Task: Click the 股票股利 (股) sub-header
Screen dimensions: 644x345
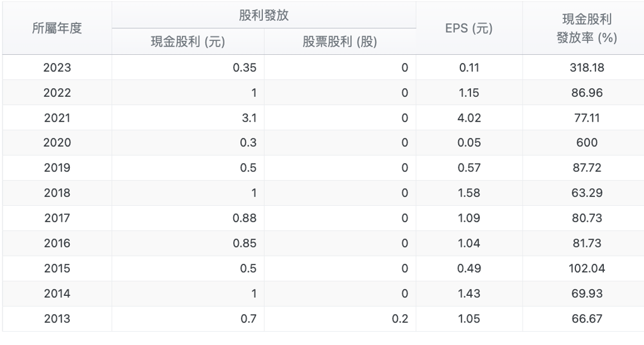Action: tap(340, 42)
